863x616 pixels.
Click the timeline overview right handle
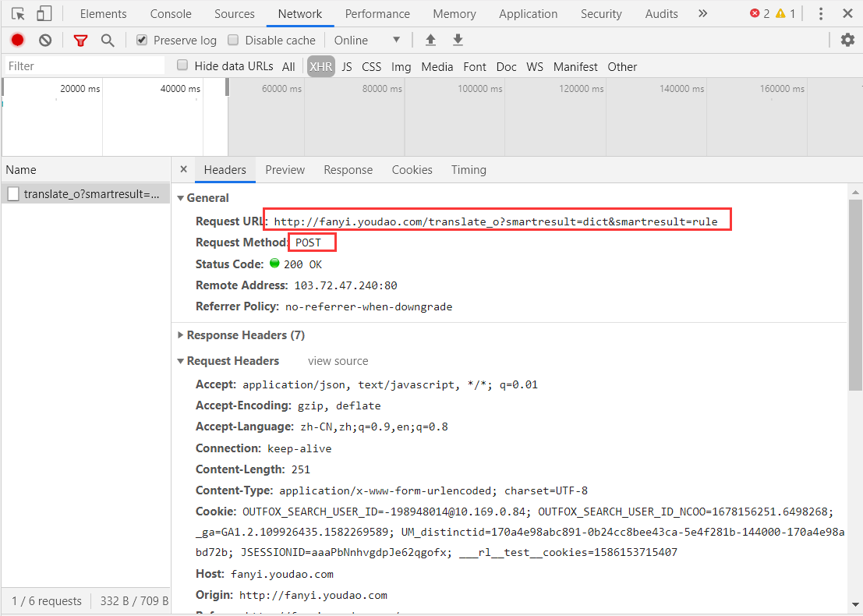227,87
